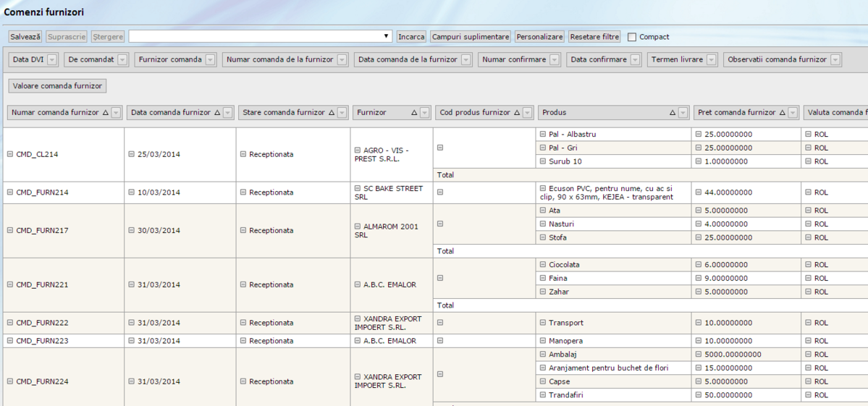Click sort triangle on Stare comanda furnizor column
Viewport: 868px width, 406px height.
332,113
